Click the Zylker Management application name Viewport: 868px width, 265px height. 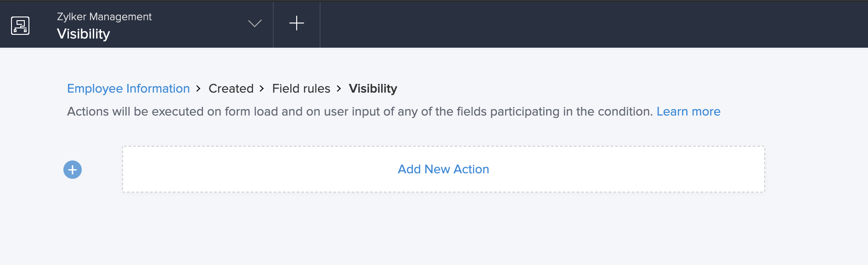[x=104, y=17]
